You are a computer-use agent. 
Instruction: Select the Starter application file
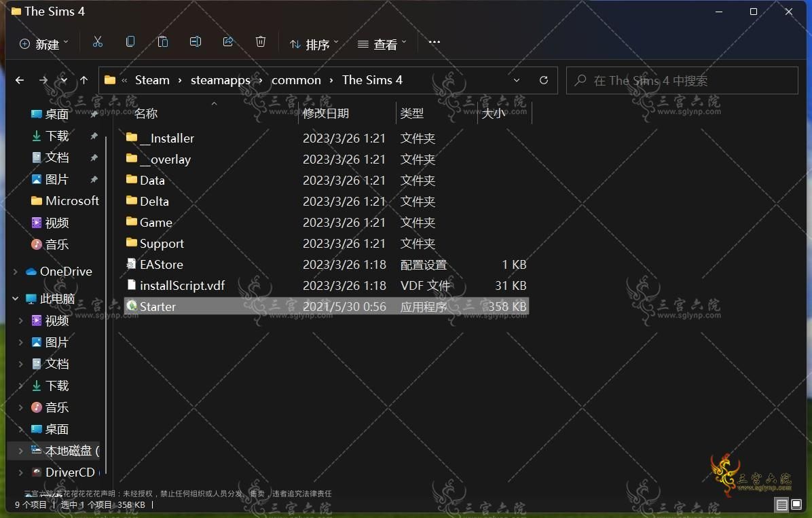327,307
